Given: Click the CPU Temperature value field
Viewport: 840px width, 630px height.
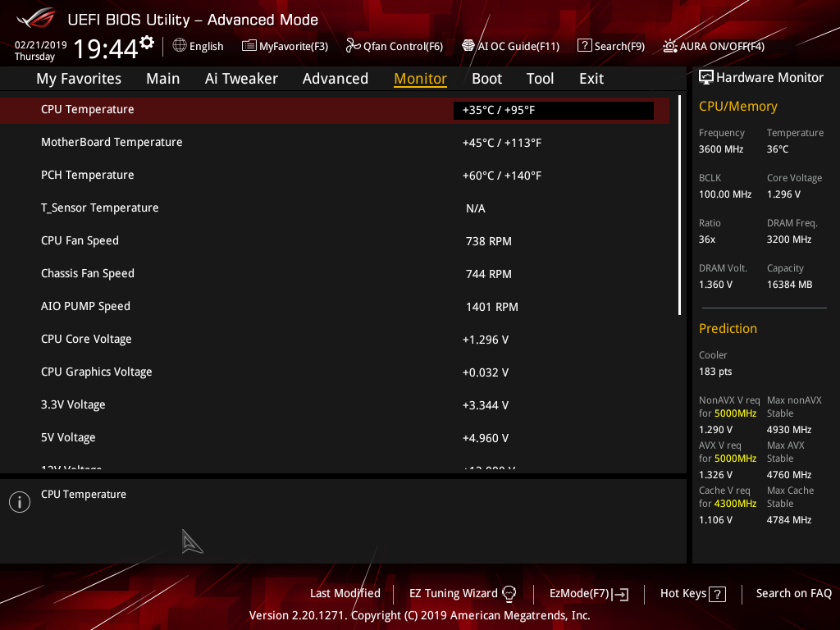Looking at the screenshot, I should click(554, 111).
